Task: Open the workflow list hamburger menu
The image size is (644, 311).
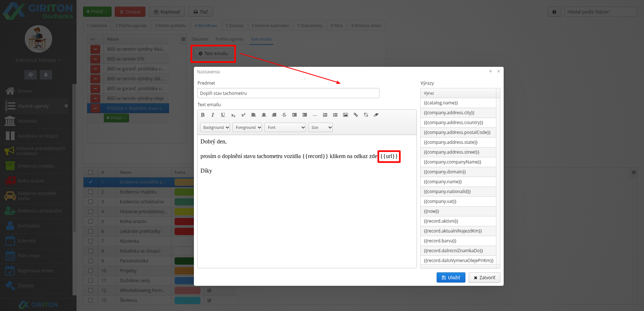Action: click(183, 39)
